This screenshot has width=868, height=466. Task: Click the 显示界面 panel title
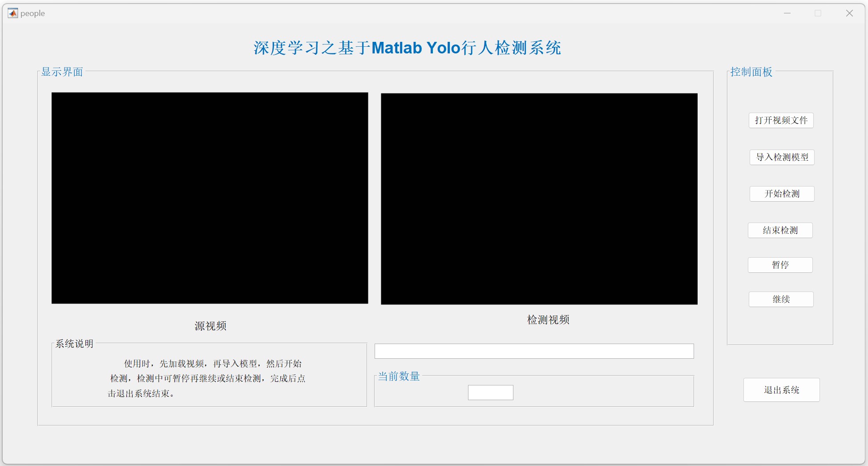[x=62, y=72]
